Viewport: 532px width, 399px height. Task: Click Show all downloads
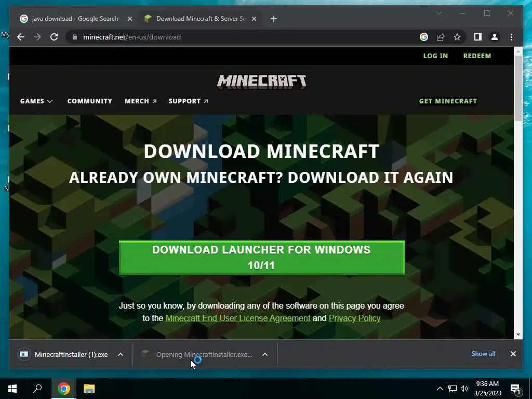483,354
